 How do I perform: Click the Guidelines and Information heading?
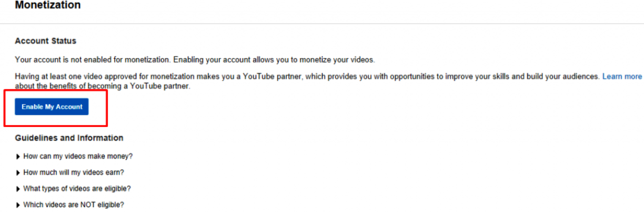coord(69,138)
